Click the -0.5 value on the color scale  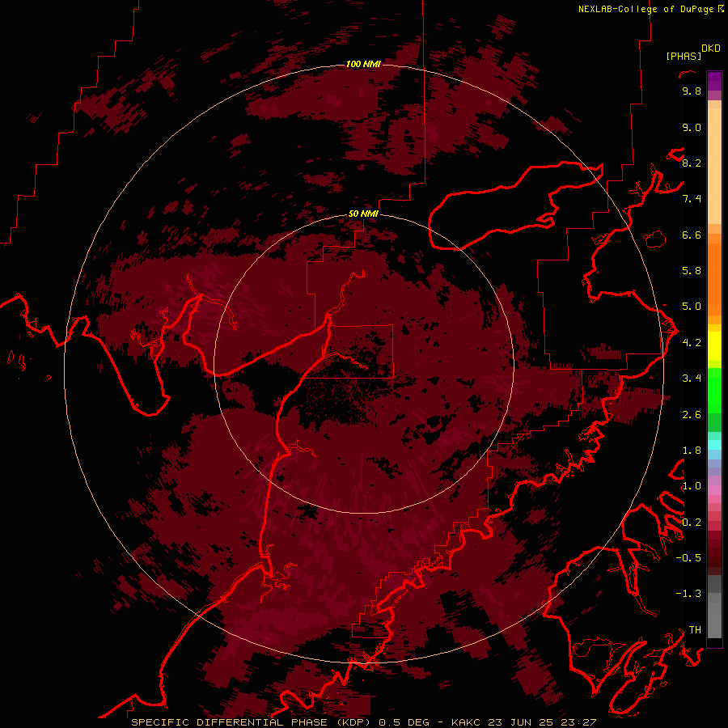688,558
